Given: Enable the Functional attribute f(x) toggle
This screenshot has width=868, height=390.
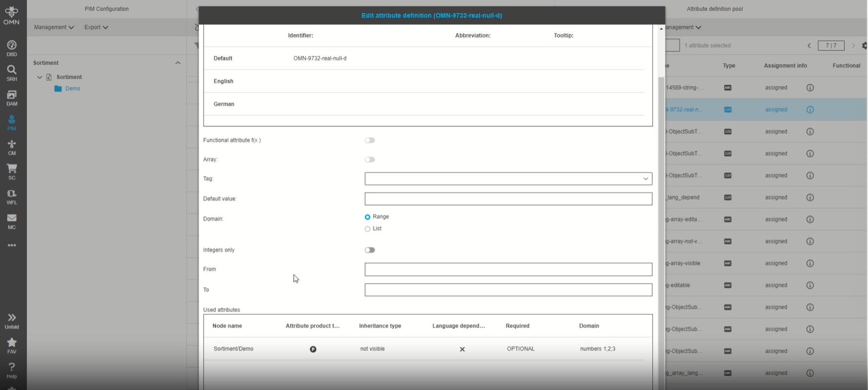Looking at the screenshot, I should pos(370,141).
